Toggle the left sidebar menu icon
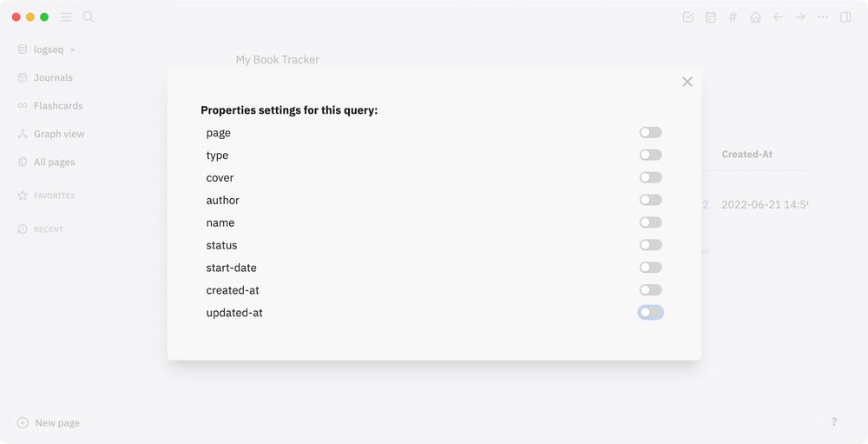This screenshot has height=444, width=868. (66, 17)
